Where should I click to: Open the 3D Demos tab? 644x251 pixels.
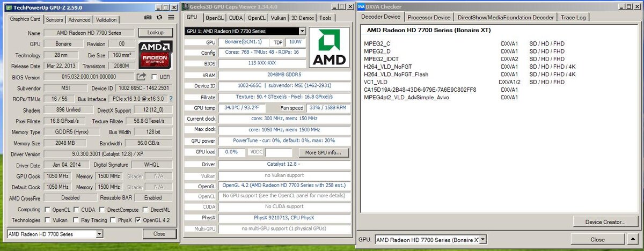click(x=303, y=18)
